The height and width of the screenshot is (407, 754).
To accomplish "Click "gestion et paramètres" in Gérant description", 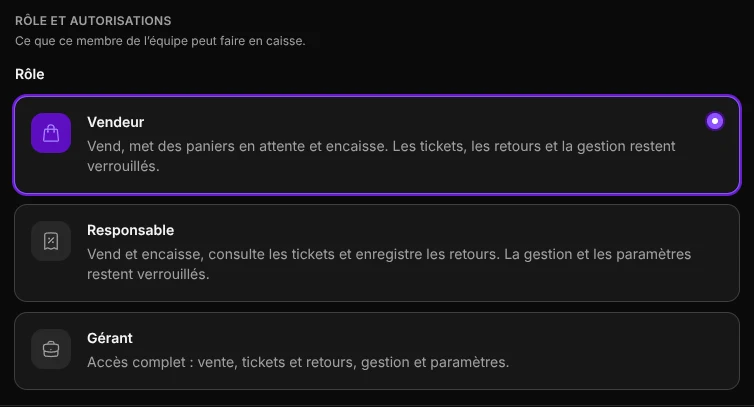I will coord(435,362).
